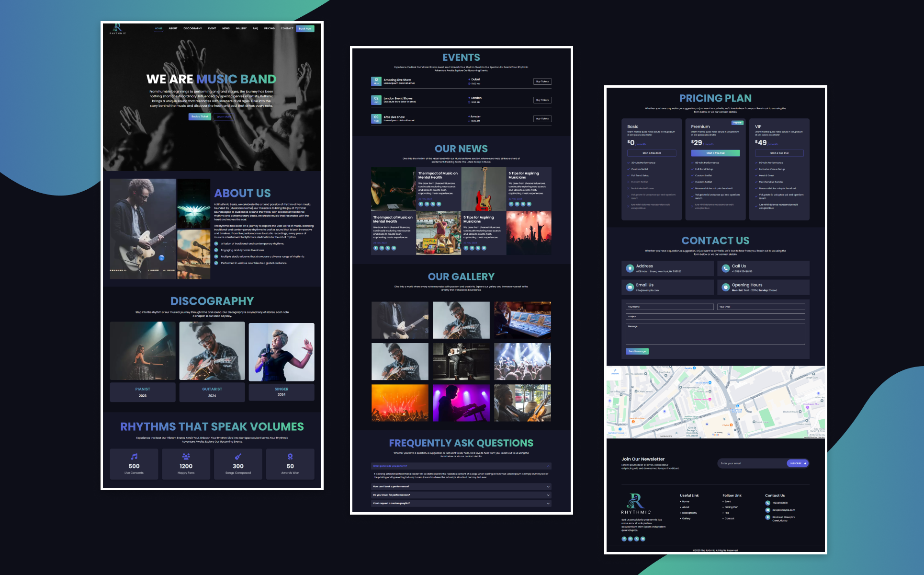
Task: Expand 'Can I request a custom playlist?' FAQ
Action: [x=461, y=504]
